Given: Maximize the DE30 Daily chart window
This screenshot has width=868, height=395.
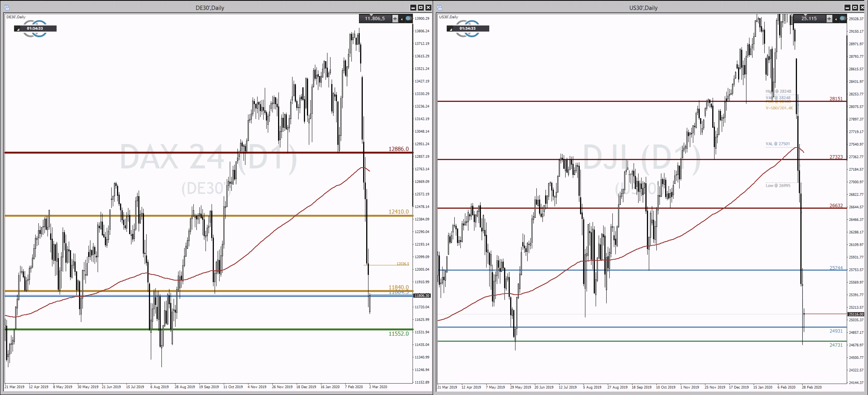Looking at the screenshot, I should (421, 7).
